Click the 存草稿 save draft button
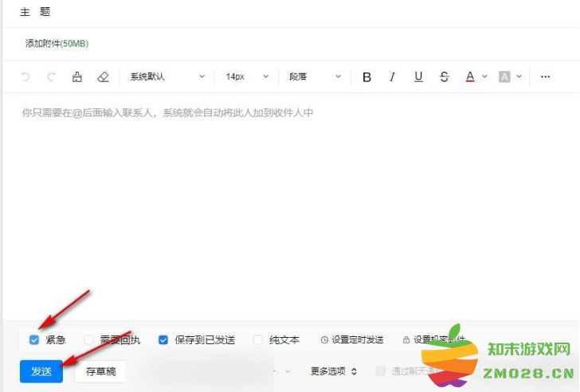 click(x=100, y=371)
